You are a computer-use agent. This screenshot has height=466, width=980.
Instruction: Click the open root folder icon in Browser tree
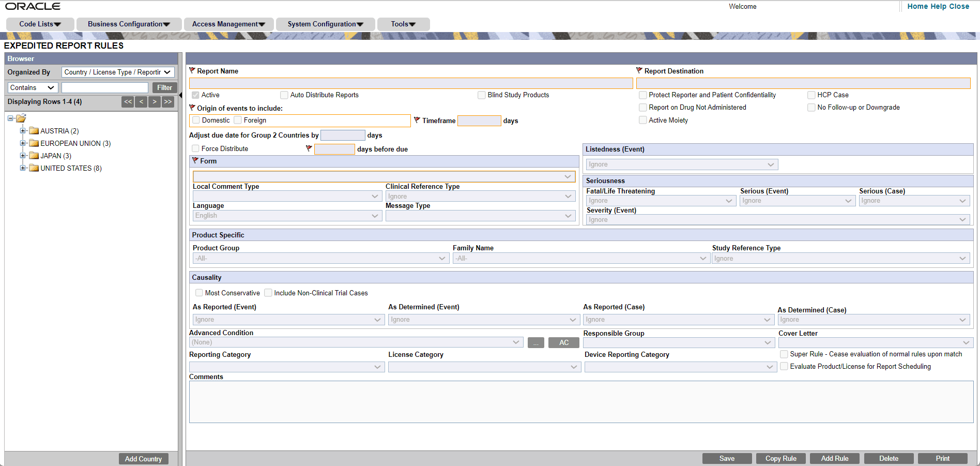(21, 118)
